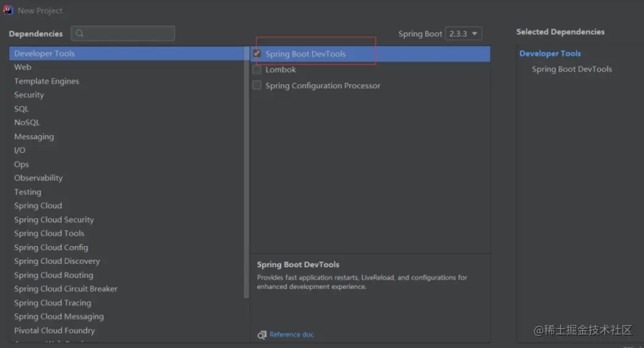Image resolution: width=644 pixels, height=348 pixels.
Task: Select the Pivotal Cloud Foundry category
Action: point(126,330)
